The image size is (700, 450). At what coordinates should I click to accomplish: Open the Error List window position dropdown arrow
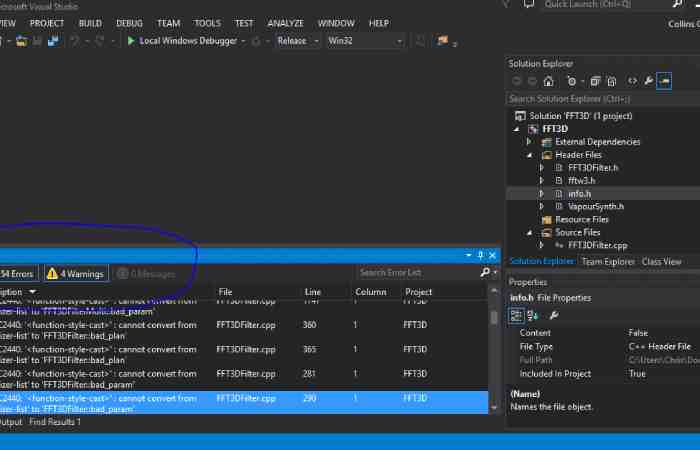[x=468, y=255]
